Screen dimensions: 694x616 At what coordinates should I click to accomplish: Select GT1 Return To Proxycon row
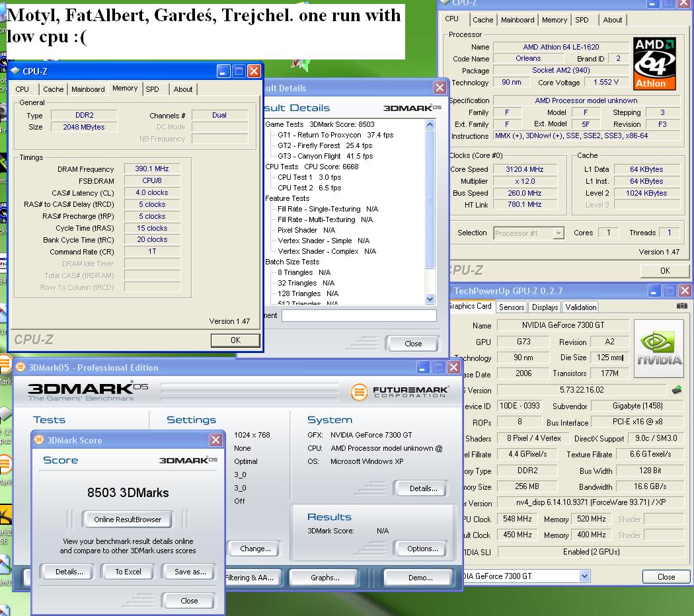pyautogui.click(x=335, y=135)
